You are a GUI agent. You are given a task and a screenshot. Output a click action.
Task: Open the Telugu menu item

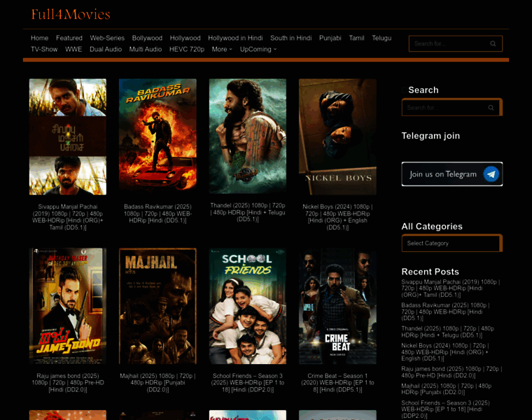[x=381, y=38]
